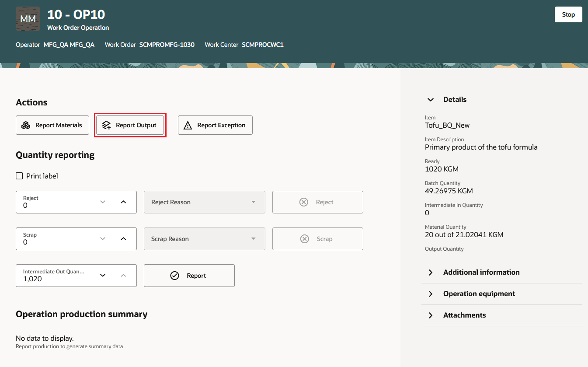
Task: Enable the Print label checkbox
Action: pyautogui.click(x=19, y=175)
